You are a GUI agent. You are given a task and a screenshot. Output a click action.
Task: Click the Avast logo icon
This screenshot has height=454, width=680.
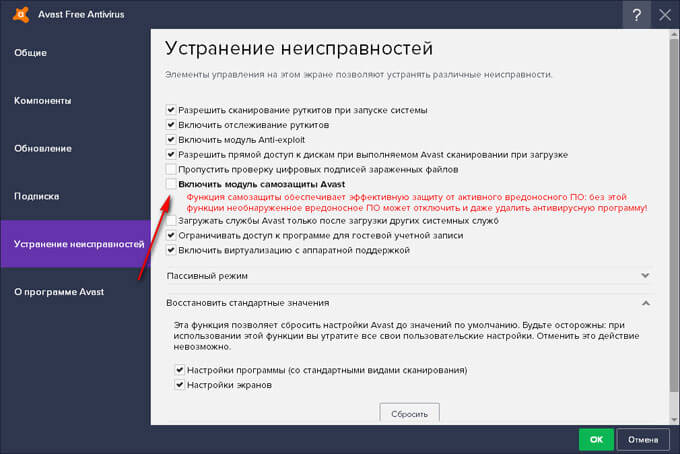pyautogui.click(x=21, y=14)
